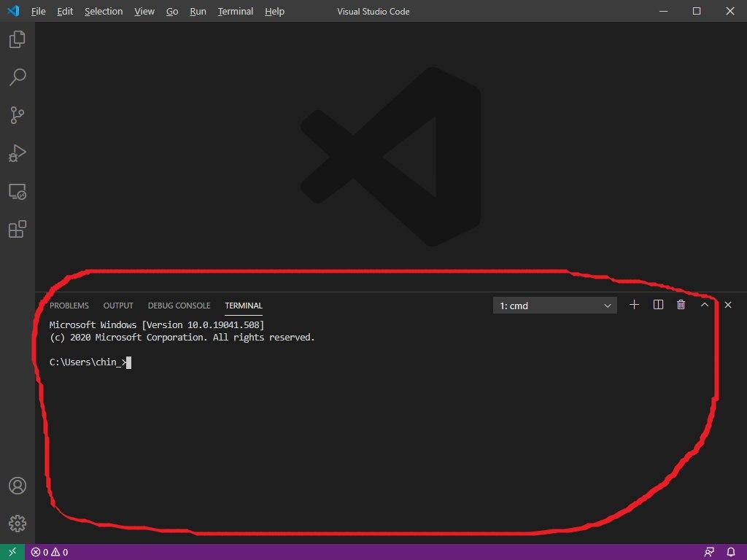
Task: Split the terminal panel
Action: point(658,305)
